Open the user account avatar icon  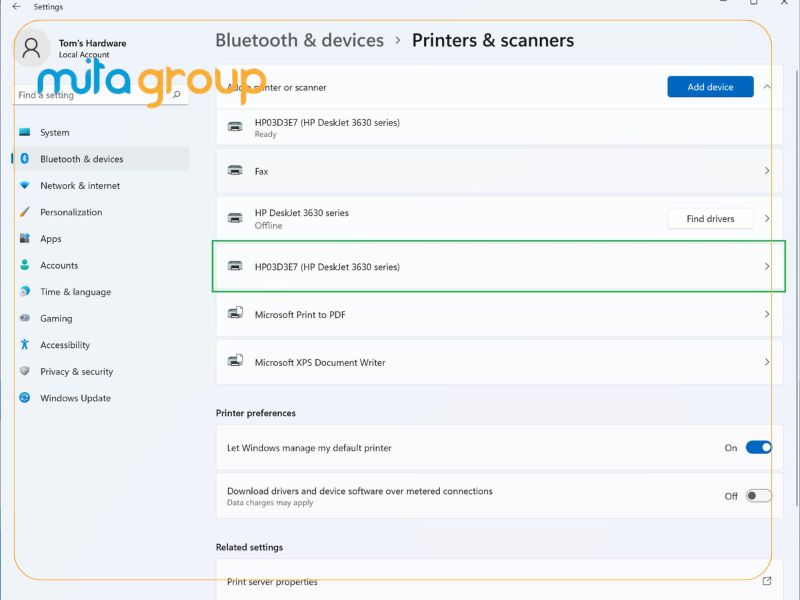point(32,48)
